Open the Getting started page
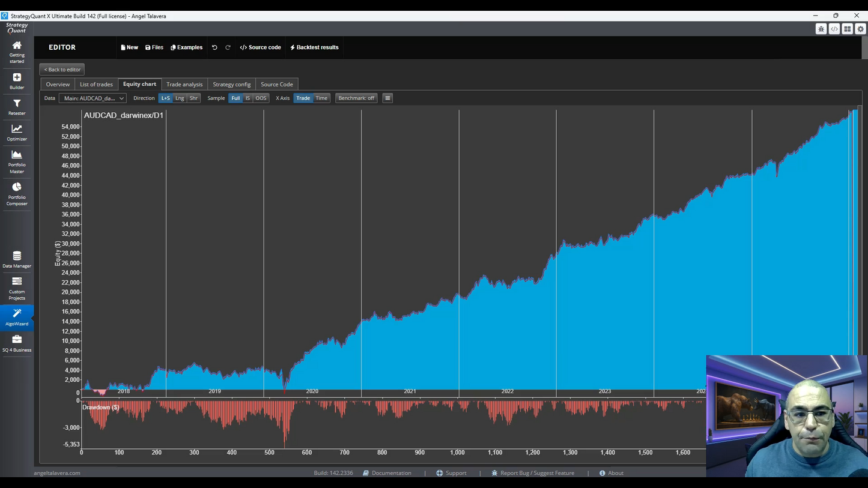The height and width of the screenshot is (488, 868). point(17,52)
